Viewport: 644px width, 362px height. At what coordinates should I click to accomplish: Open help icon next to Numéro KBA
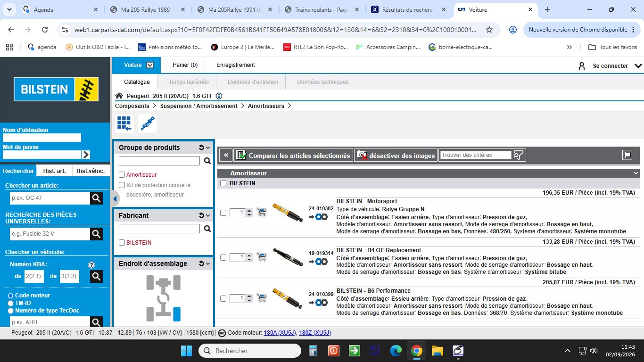[91, 265]
